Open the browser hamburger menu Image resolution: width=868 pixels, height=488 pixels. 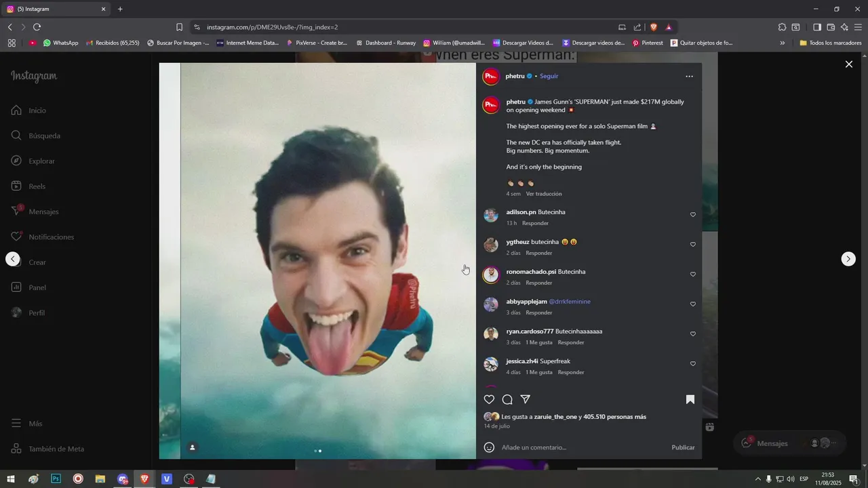click(858, 27)
